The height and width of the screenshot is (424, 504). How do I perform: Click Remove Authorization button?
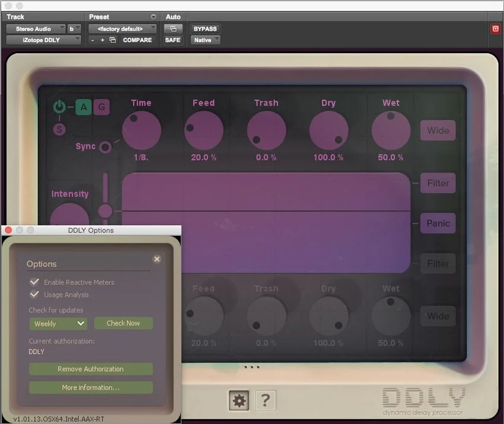(91, 369)
